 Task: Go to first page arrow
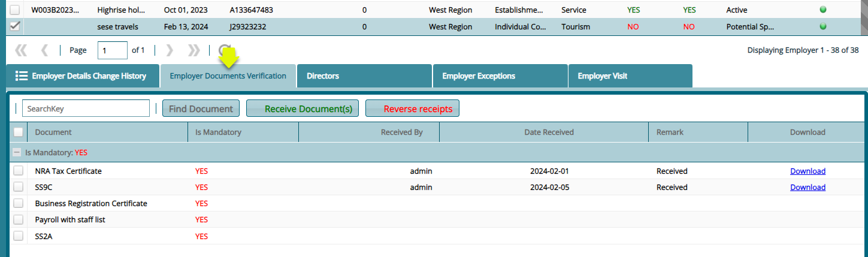point(21,50)
